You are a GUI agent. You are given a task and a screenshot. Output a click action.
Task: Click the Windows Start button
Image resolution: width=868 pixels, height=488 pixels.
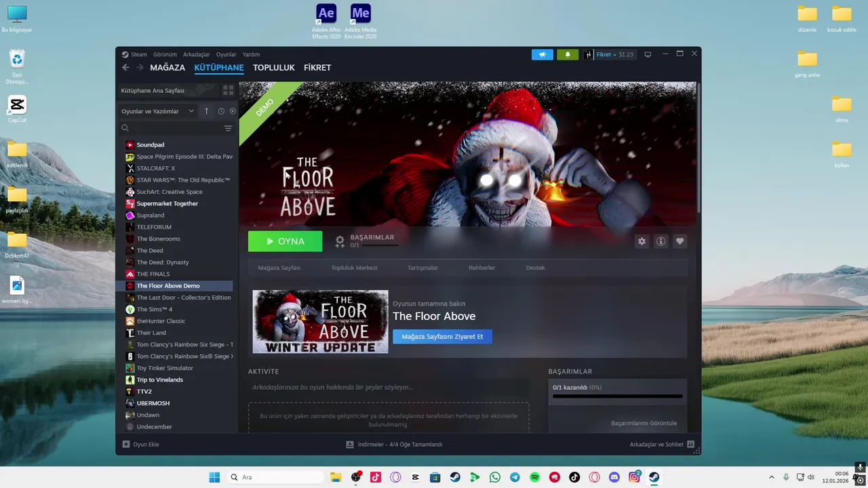(x=214, y=477)
